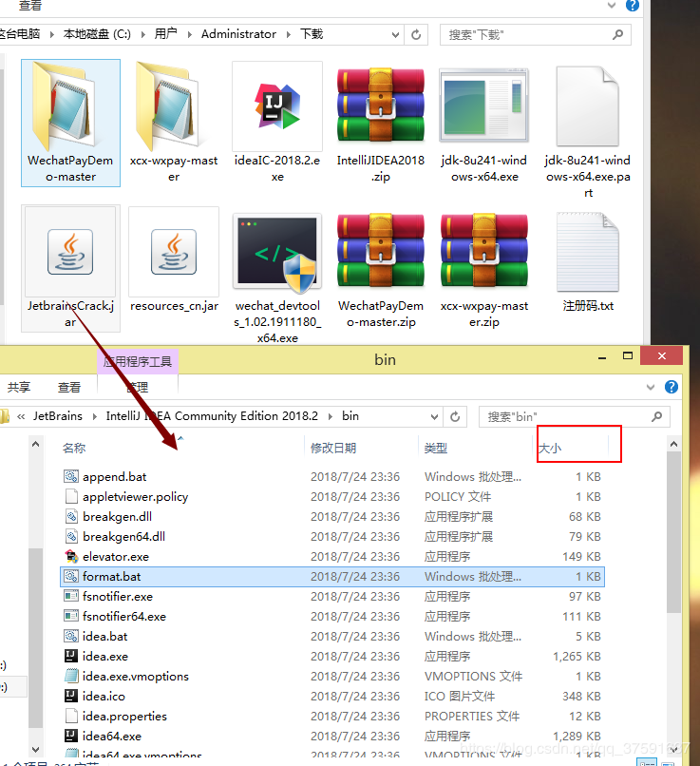Select the IntelliJIDEA2018.zip archive icon
Image resolution: width=700 pixels, height=766 pixels.
pyautogui.click(x=381, y=105)
